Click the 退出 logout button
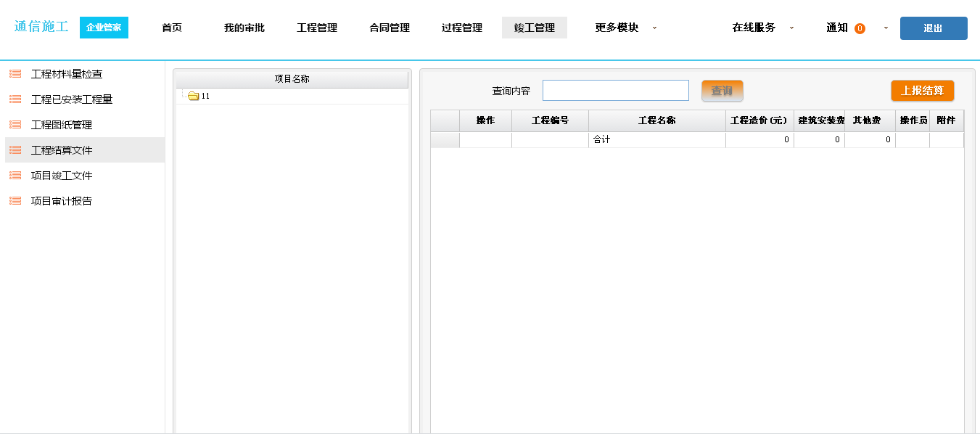This screenshot has width=980, height=434. click(x=934, y=28)
